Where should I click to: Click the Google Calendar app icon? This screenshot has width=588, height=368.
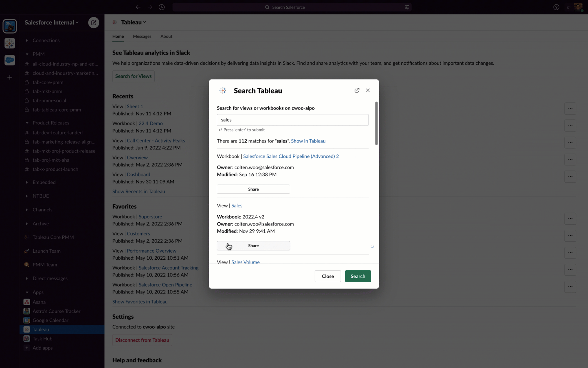tap(27, 320)
